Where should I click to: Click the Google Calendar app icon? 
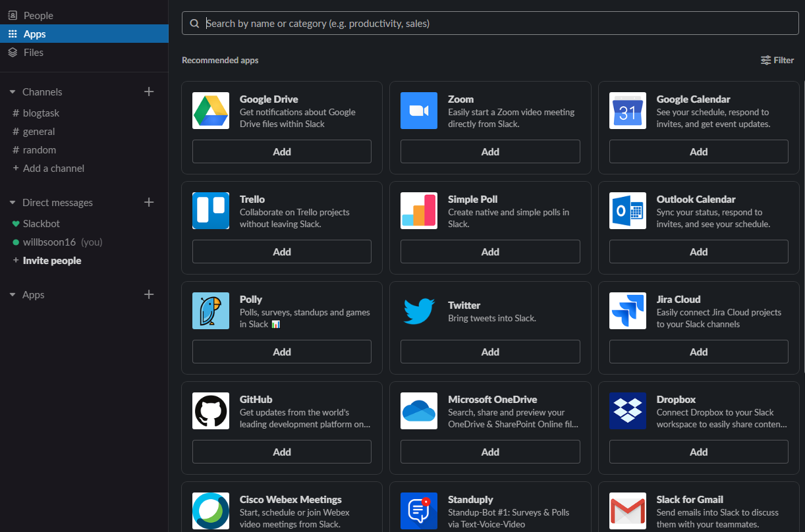tap(628, 111)
